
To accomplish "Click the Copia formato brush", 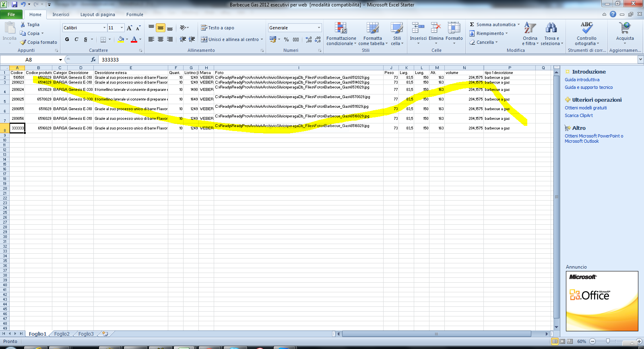I will [23, 42].
